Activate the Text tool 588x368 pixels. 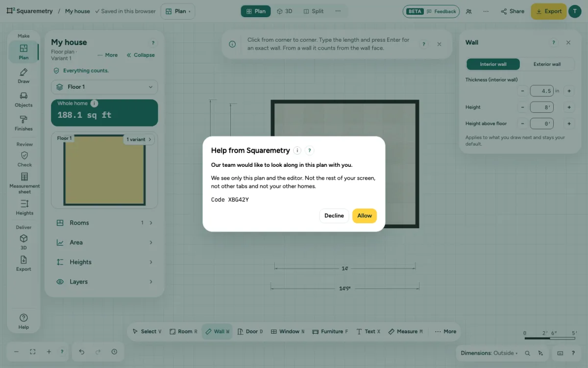368,332
